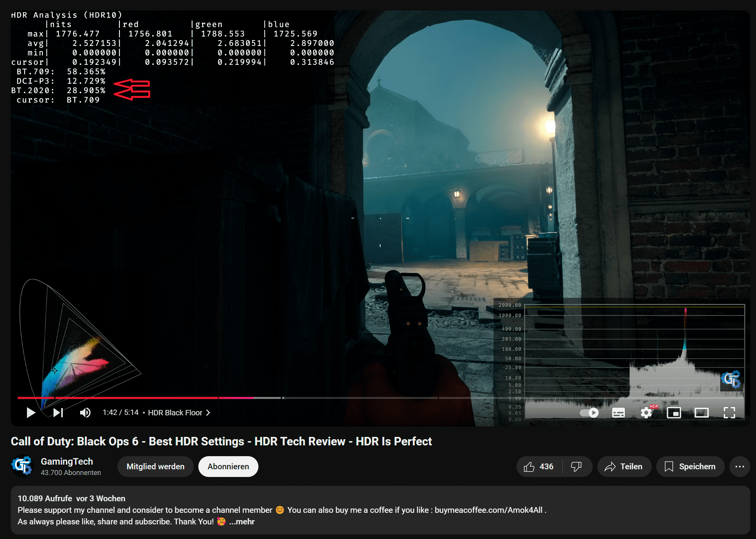Seek on the video progress bar
The image size is (756, 539).
[x=380, y=398]
